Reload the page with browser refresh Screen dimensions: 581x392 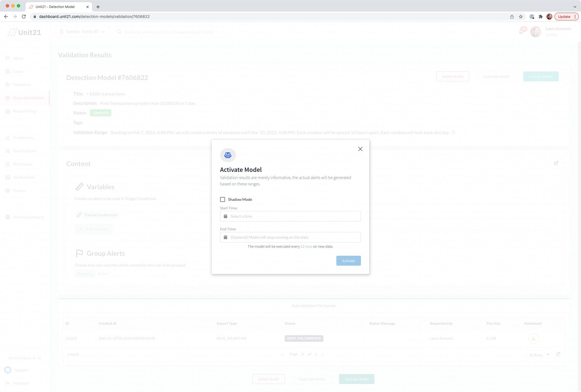click(24, 17)
